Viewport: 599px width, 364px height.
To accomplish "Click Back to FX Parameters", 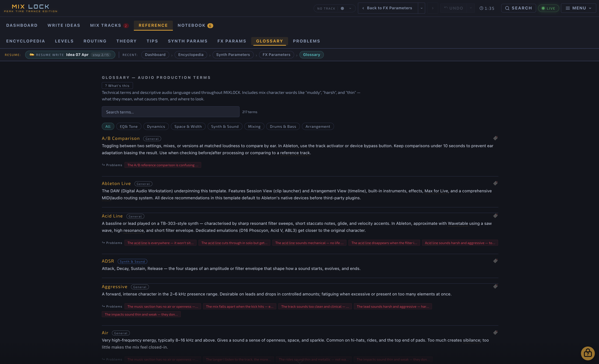I will point(388,8).
